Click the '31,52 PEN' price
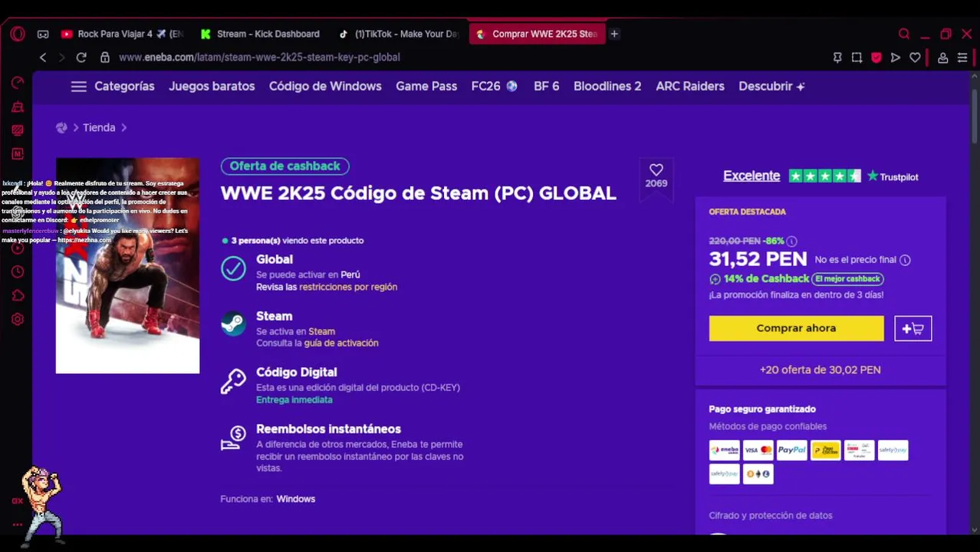This screenshot has height=552, width=980. pyautogui.click(x=758, y=259)
